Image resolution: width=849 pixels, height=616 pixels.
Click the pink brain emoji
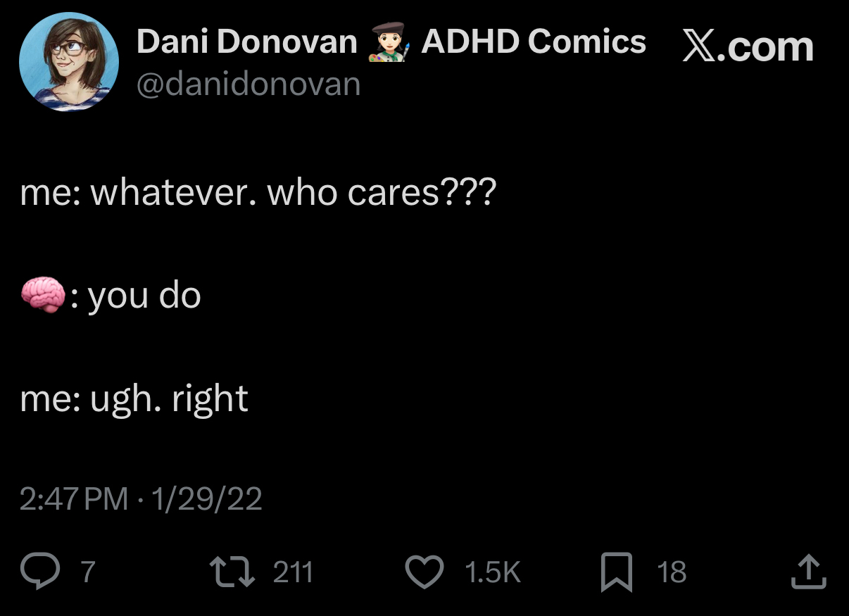[x=44, y=295]
